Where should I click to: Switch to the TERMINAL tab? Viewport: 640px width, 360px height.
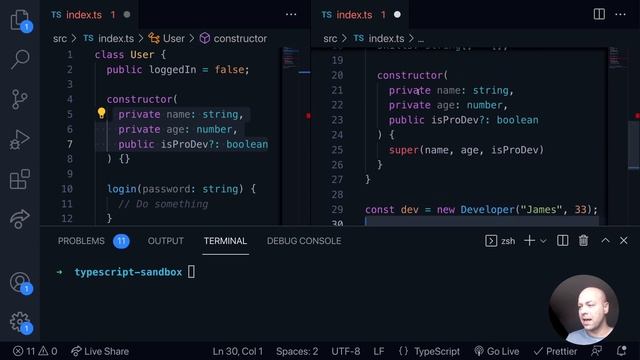click(225, 241)
